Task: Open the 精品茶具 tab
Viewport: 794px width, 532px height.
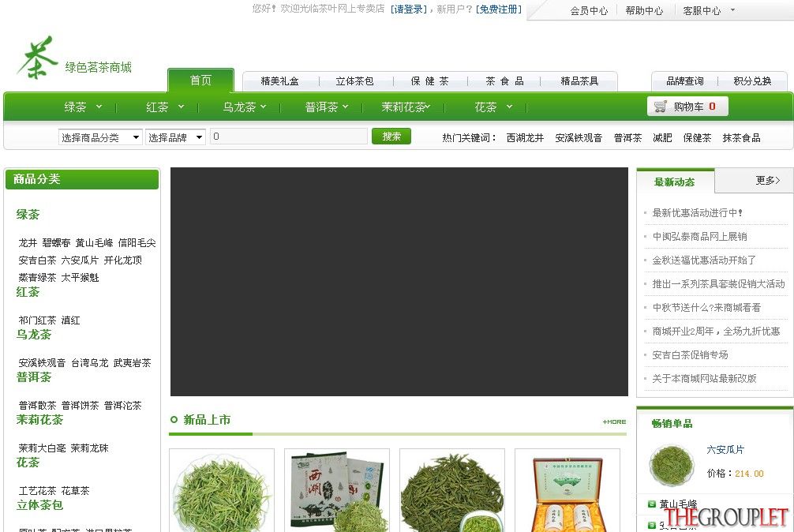Action: (x=579, y=81)
